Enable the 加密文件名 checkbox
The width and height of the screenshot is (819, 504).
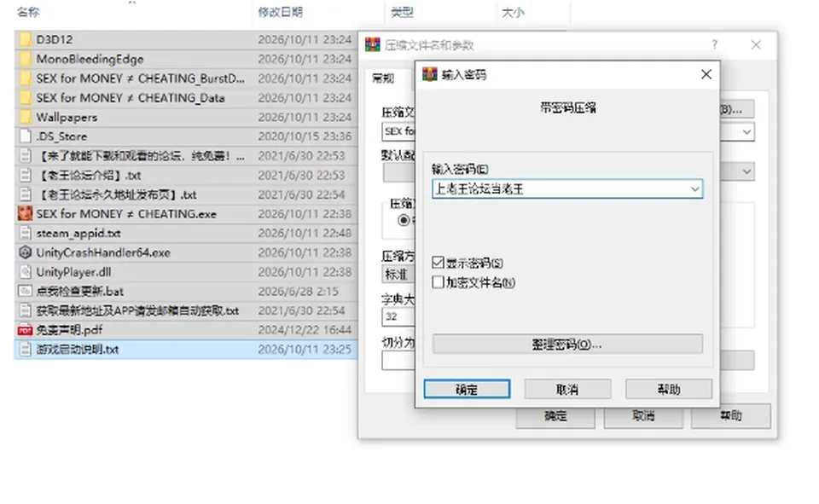click(x=439, y=282)
